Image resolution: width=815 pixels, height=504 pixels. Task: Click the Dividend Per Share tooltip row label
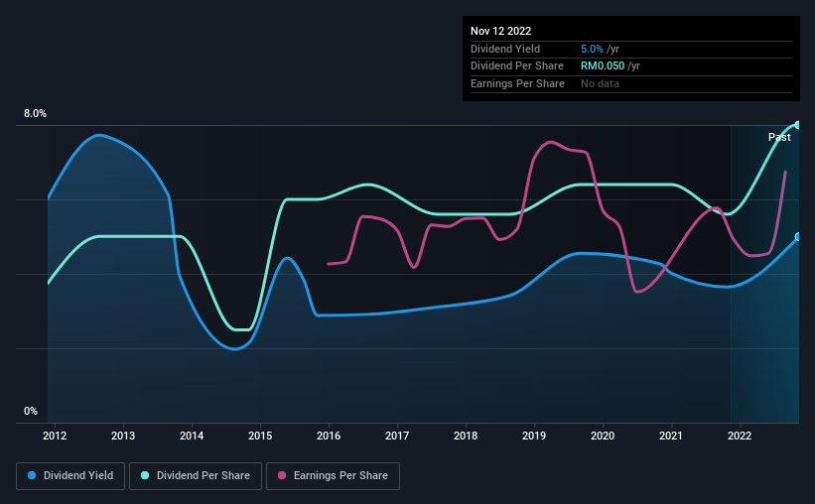click(517, 66)
